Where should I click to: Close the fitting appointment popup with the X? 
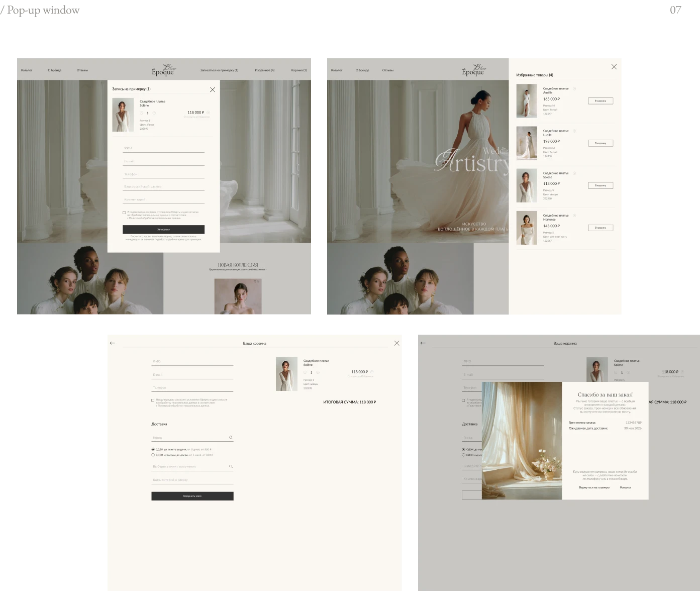tap(213, 89)
